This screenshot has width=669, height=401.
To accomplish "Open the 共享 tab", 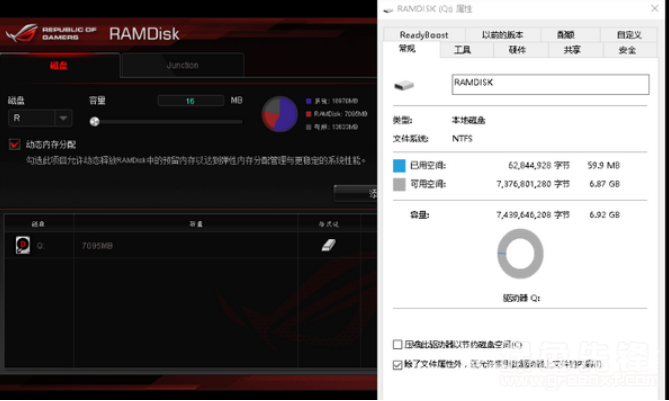I will click(572, 50).
